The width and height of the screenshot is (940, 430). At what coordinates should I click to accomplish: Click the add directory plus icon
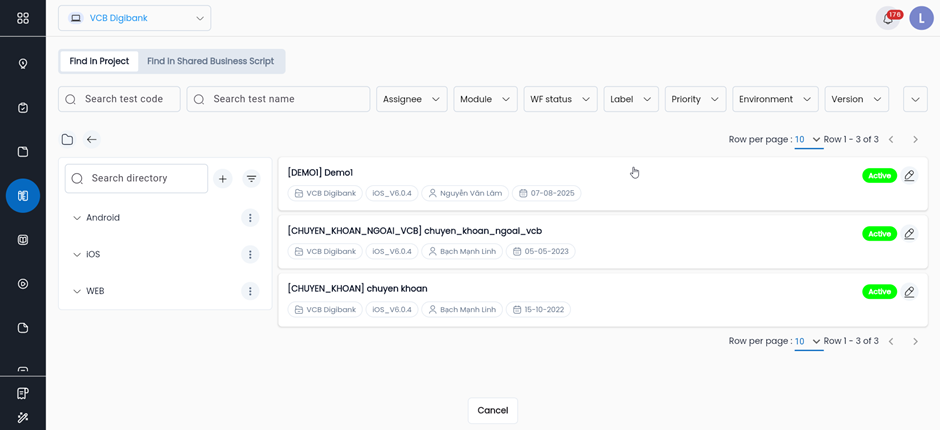tap(223, 179)
